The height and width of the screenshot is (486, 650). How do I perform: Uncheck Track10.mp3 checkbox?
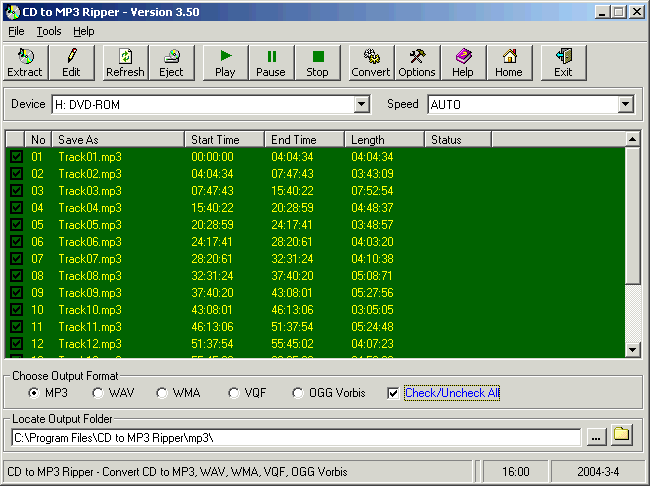coord(17,310)
